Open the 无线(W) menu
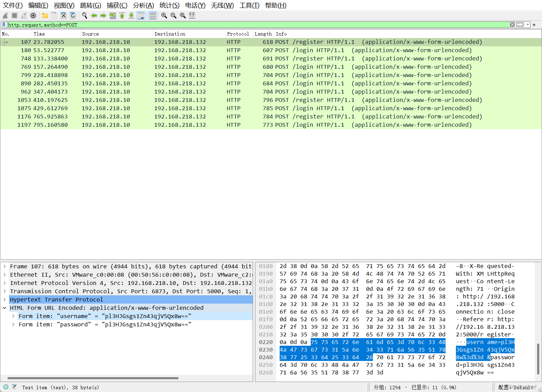 pyautogui.click(x=222, y=6)
